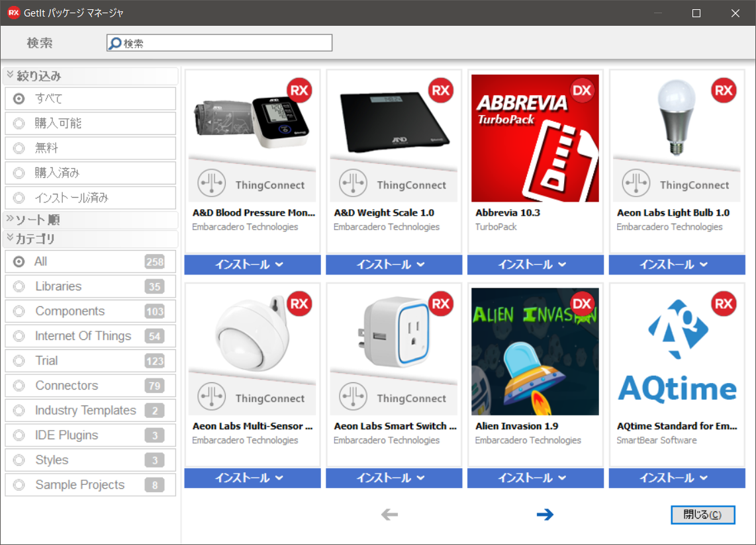
Task: Maximize the GetIt package manager window
Action: point(696,13)
